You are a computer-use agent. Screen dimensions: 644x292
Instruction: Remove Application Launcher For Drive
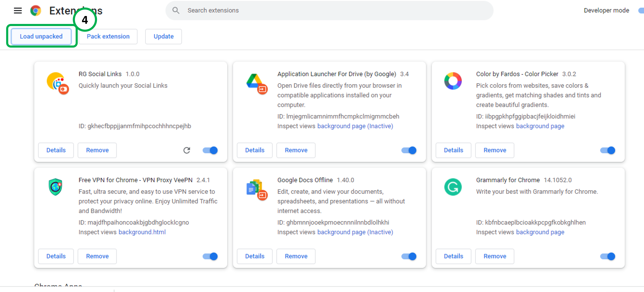click(296, 150)
